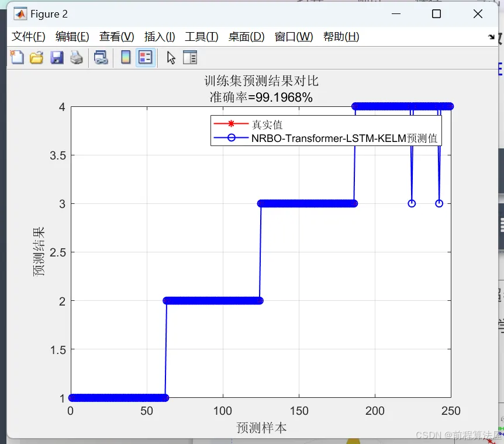Viewport: 504px width, 444px height.
Task: Open the 编辑 menu
Action: (71, 36)
